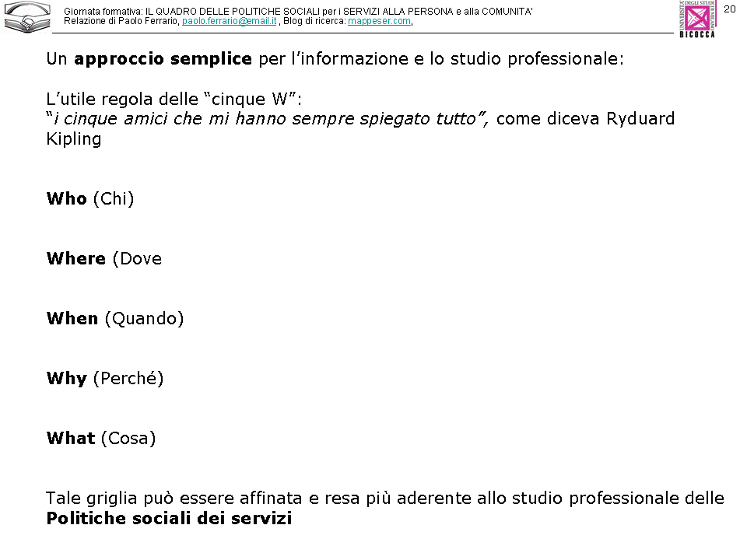Click the "Giornata formativa" header title line
Screen dimensions: 747x560
point(298,12)
